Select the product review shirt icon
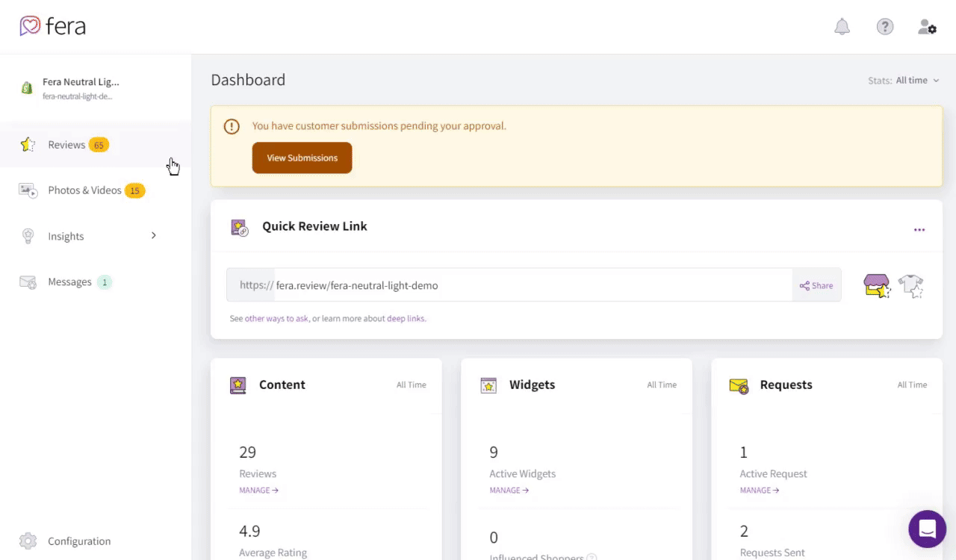The height and width of the screenshot is (560, 956). [910, 285]
